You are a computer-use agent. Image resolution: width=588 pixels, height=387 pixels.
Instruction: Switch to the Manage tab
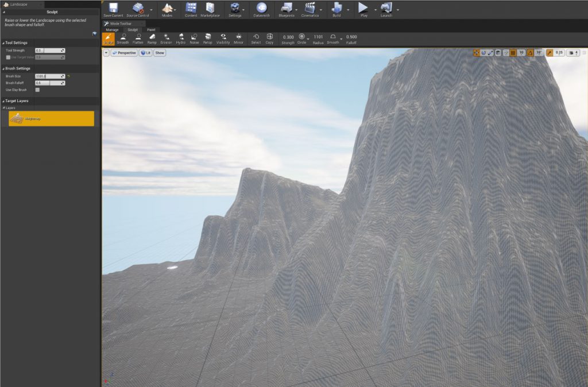point(112,29)
